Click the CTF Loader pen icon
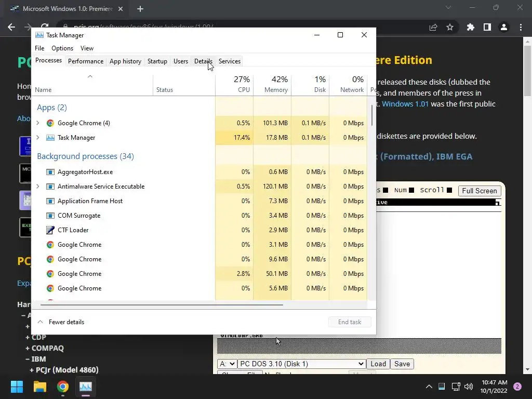 tap(50, 230)
